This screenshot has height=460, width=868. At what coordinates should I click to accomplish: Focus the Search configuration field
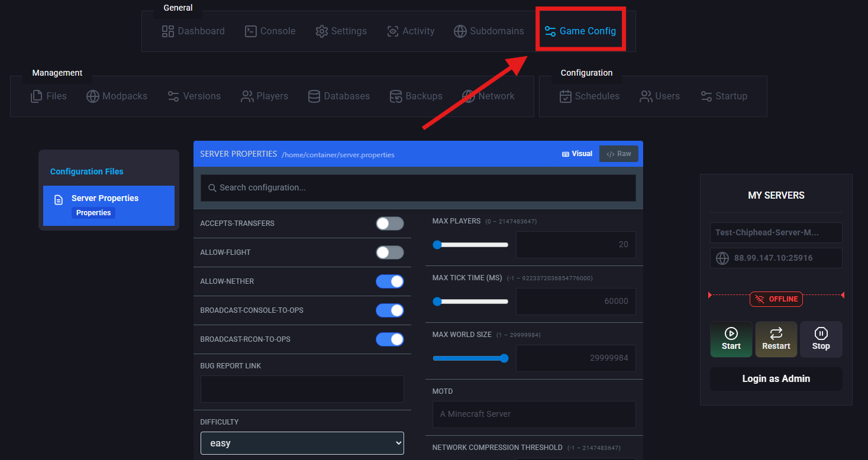(x=418, y=188)
